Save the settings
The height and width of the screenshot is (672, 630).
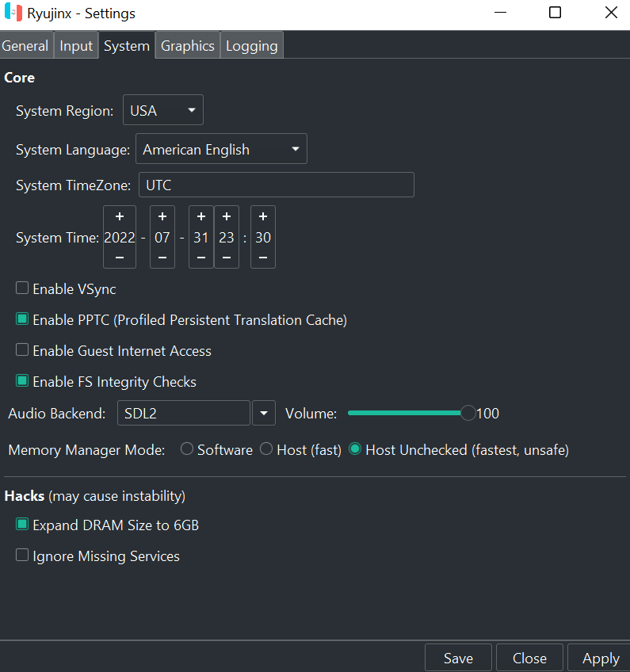coord(458,658)
